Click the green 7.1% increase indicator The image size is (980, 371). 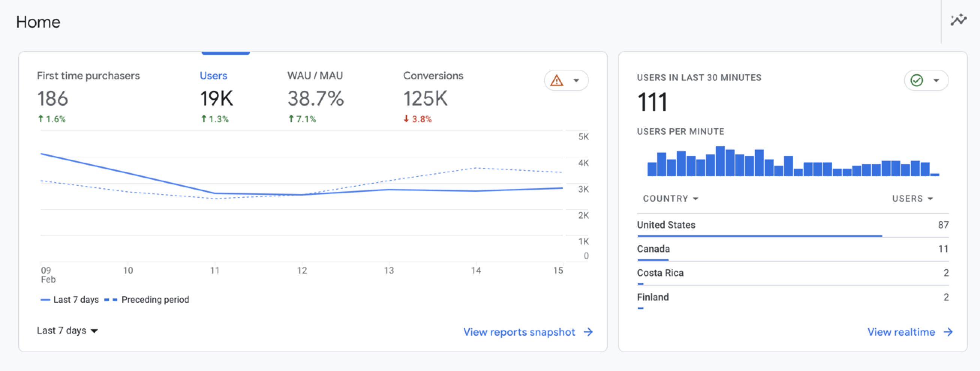[x=302, y=119]
